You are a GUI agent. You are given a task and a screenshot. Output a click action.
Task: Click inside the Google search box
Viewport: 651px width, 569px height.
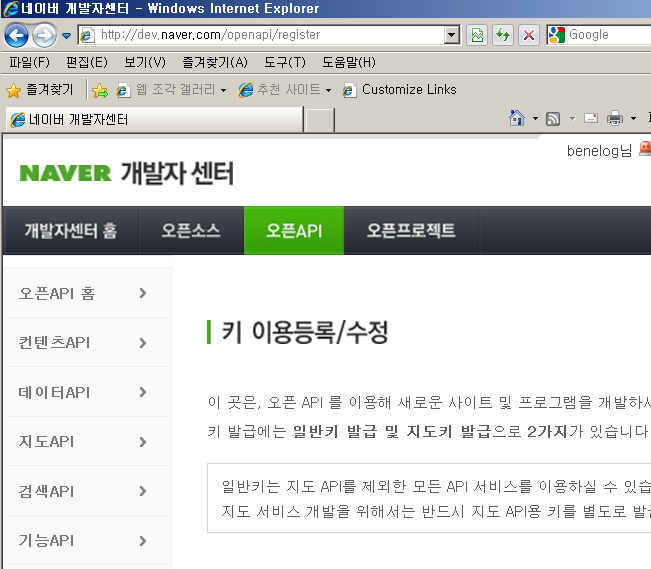click(x=608, y=35)
